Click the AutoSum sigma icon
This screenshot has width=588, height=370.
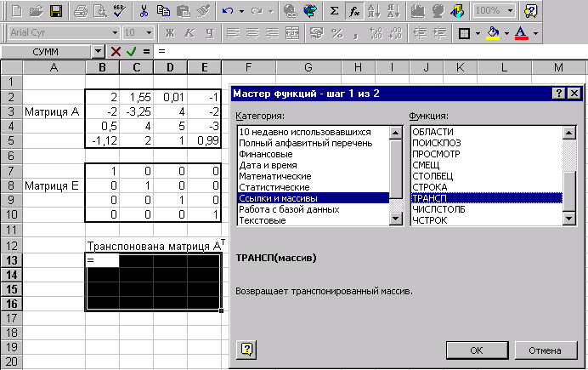click(334, 11)
